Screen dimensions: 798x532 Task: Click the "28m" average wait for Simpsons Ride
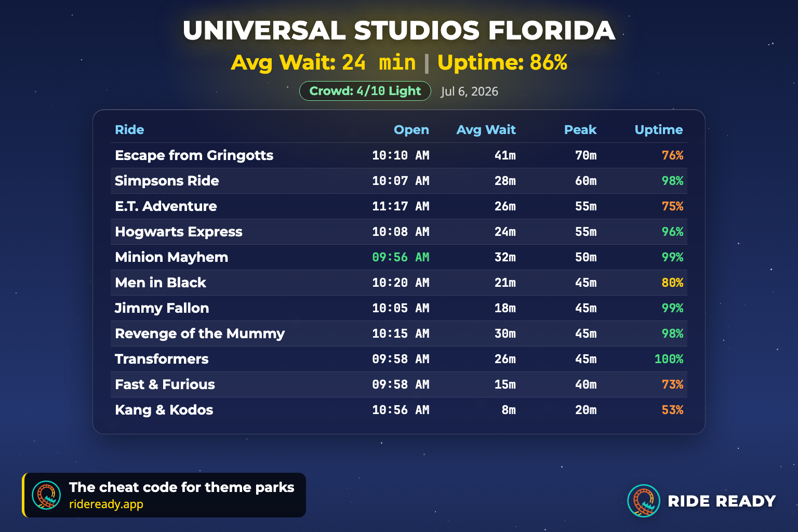coord(505,181)
